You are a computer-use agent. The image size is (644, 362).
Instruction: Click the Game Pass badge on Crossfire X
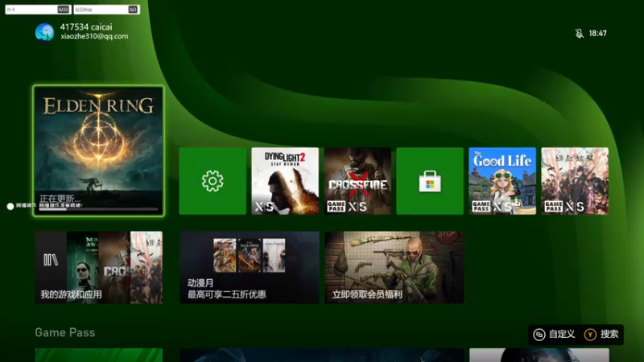pos(336,206)
